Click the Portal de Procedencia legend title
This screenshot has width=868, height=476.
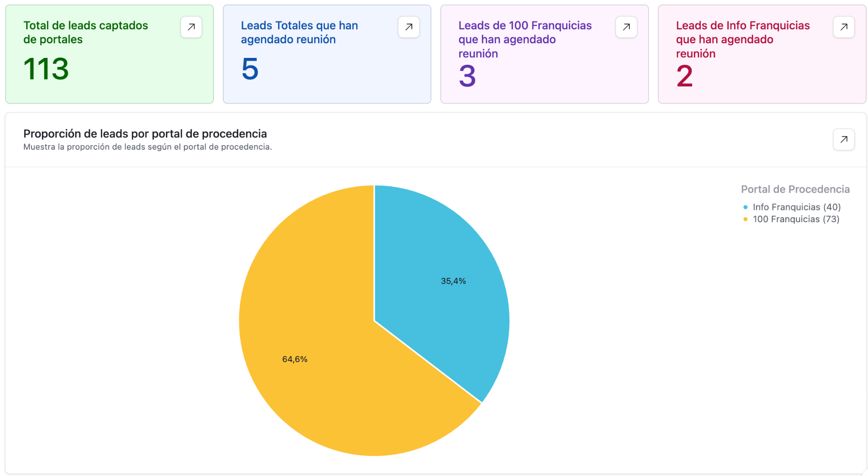[x=795, y=189]
